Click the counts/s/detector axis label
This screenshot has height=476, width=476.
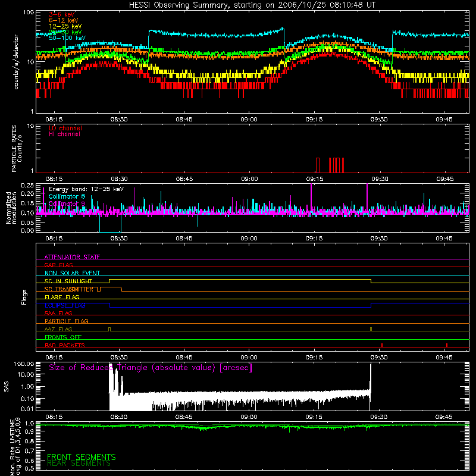(x=16, y=62)
